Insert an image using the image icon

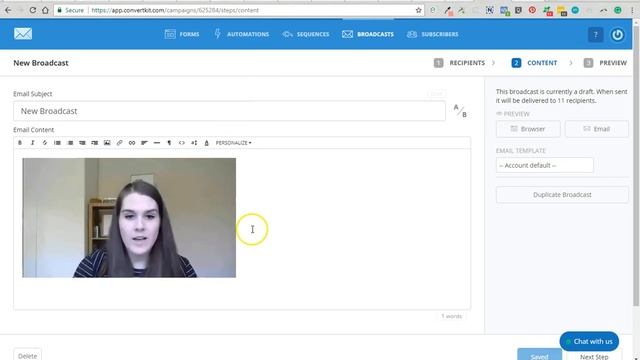tap(107, 143)
